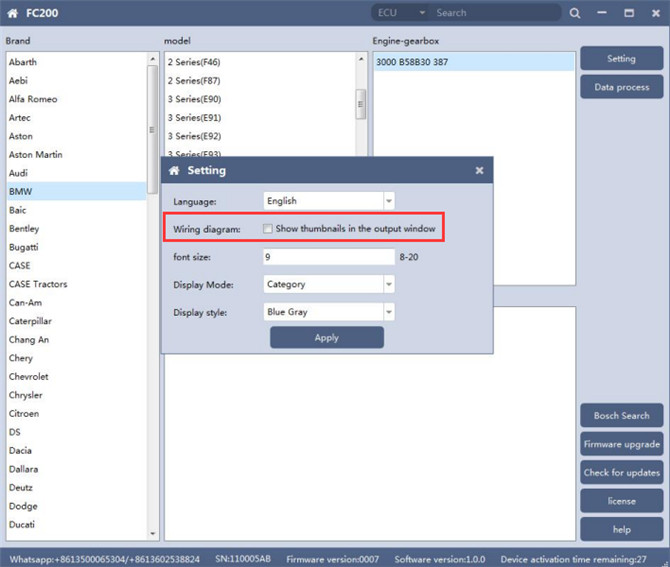Open the Language dropdown
The height and width of the screenshot is (567, 670).
[x=388, y=201]
